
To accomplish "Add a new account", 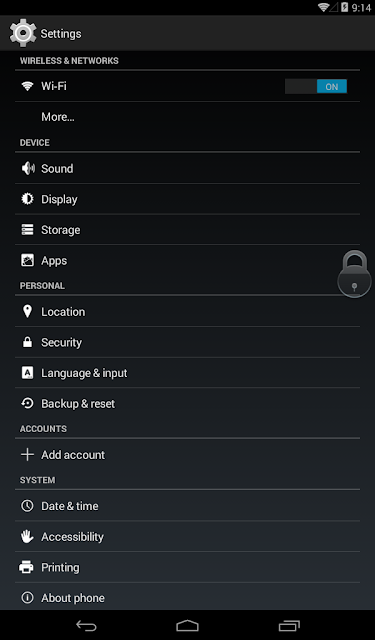I will point(187,455).
